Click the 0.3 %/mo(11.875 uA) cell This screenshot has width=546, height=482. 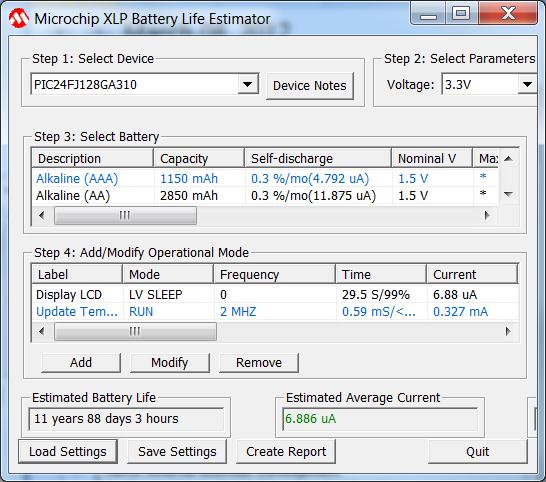pos(313,195)
